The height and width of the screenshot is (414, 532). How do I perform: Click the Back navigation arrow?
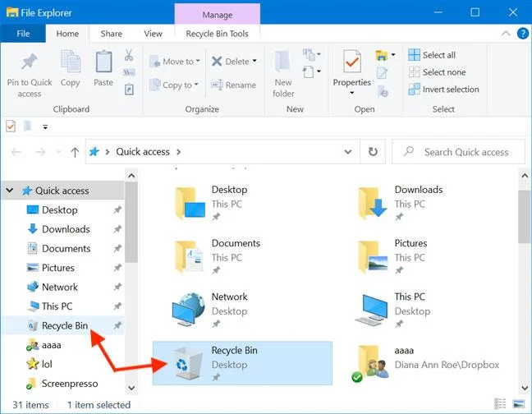pos(16,152)
